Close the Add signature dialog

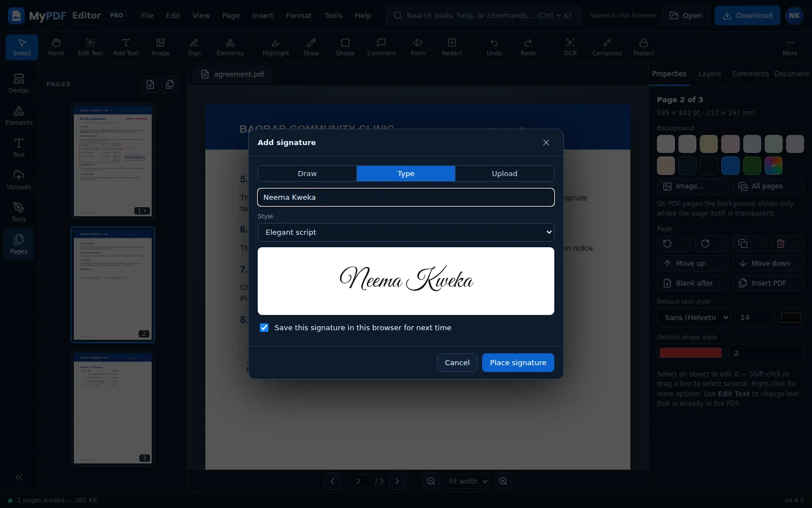[546, 143]
